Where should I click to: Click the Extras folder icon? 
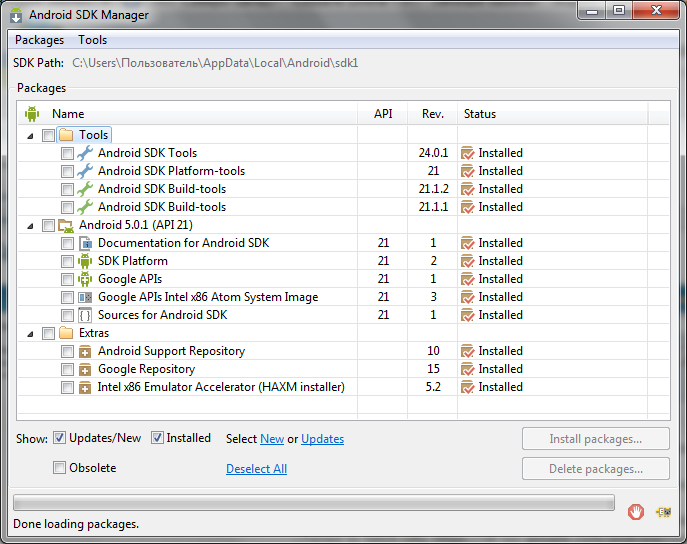66,333
